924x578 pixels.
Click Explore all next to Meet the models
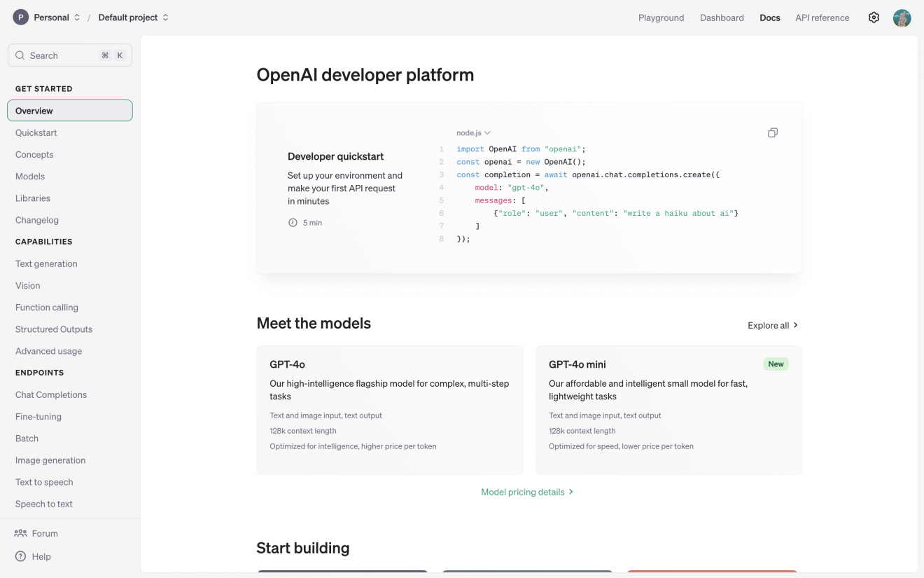tap(772, 325)
